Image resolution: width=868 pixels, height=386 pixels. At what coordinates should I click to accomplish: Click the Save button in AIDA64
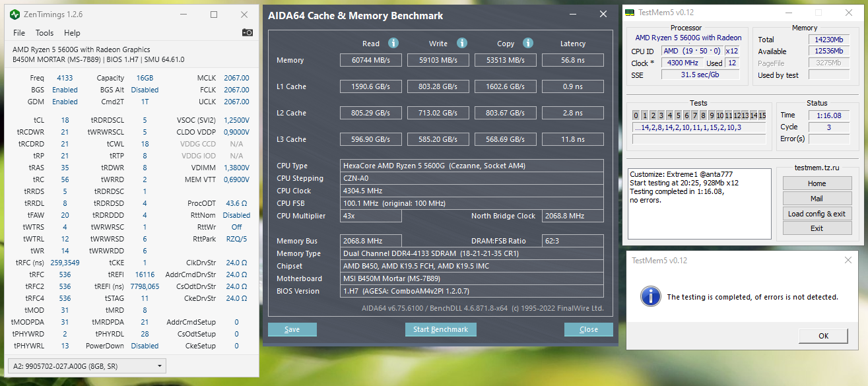[x=292, y=329]
